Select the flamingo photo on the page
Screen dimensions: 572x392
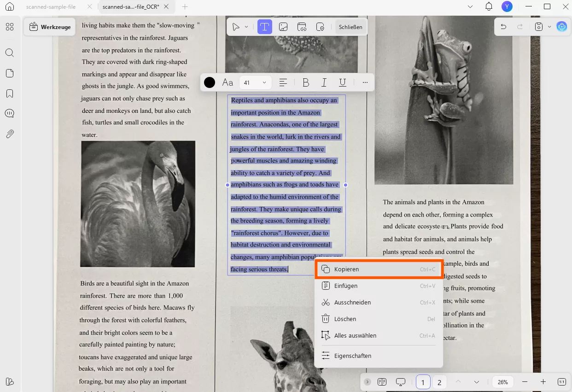138,204
